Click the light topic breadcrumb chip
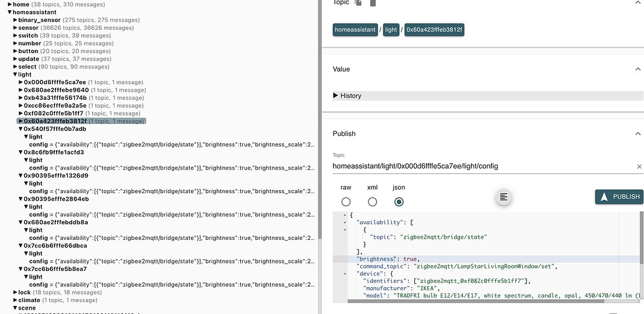644x314 pixels. pos(391,29)
